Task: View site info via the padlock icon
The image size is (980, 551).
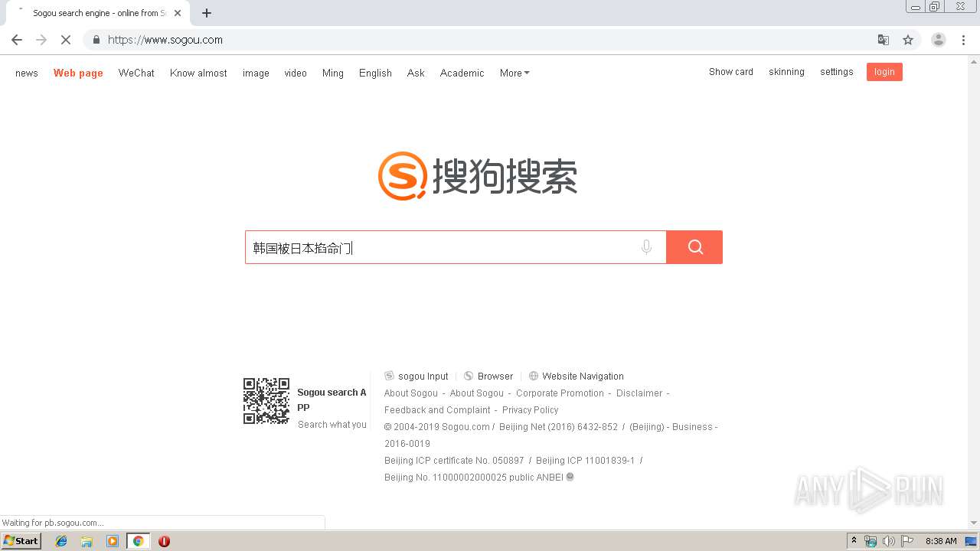Action: pyautogui.click(x=96, y=40)
